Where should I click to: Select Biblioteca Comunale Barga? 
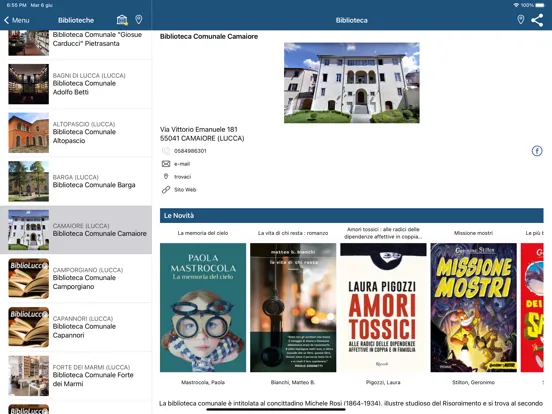pos(76,181)
